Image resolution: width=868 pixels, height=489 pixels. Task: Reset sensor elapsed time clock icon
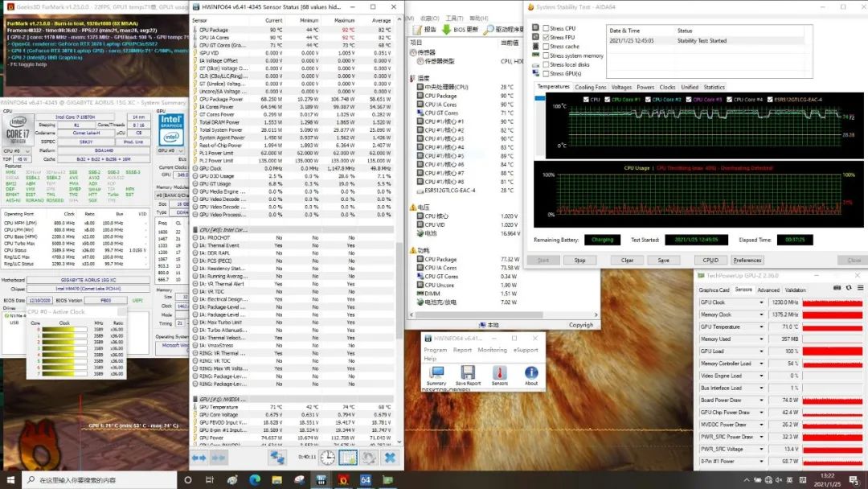[328, 458]
